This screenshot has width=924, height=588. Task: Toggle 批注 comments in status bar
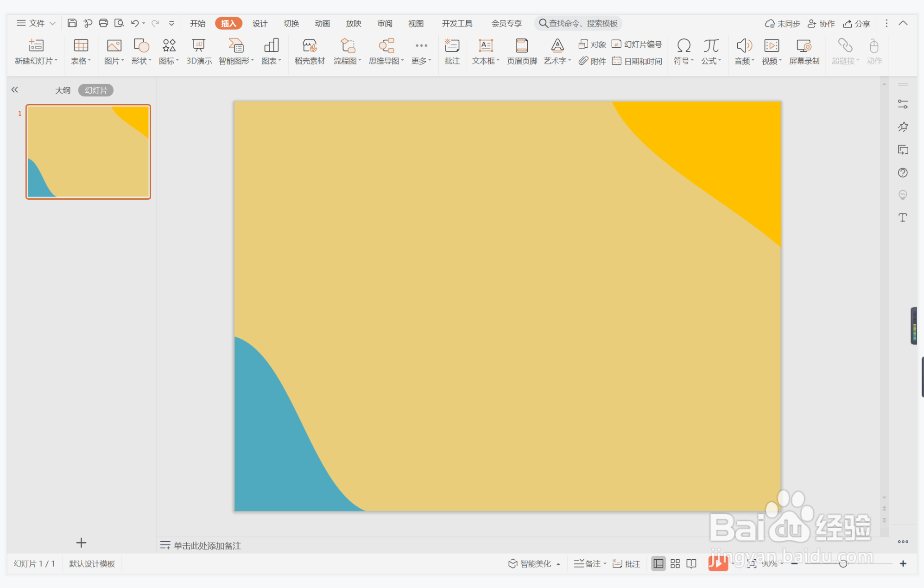(626, 563)
